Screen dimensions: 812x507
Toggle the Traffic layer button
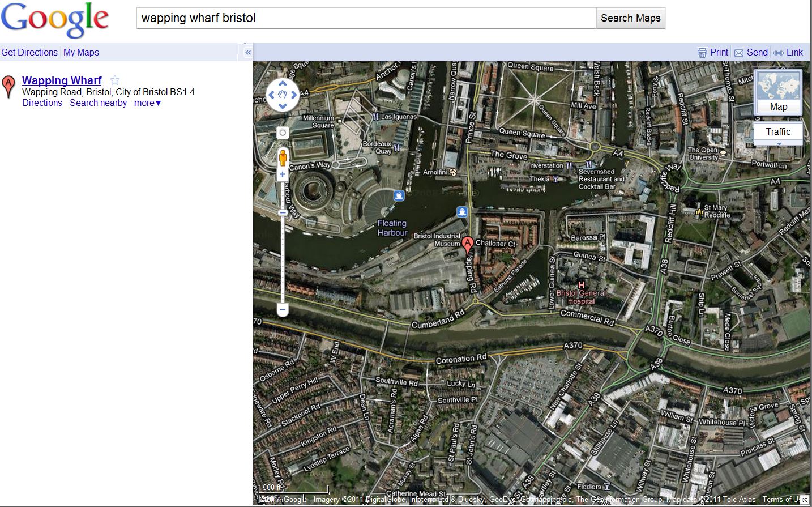[x=778, y=132]
